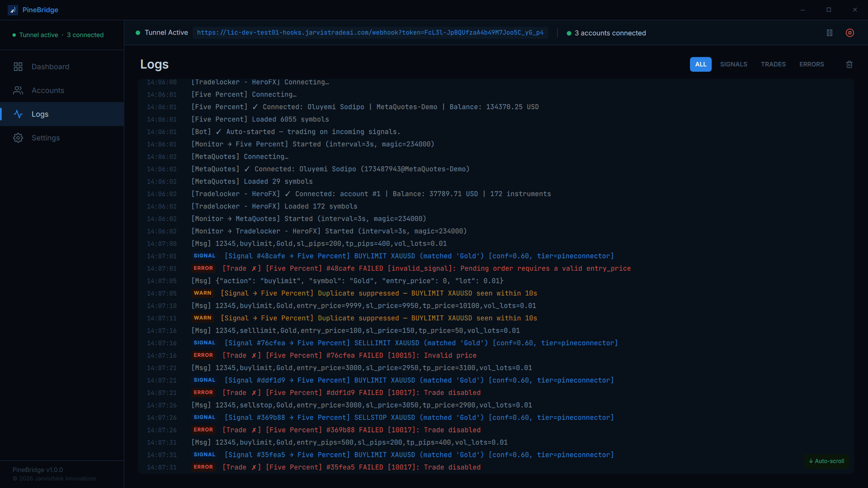The image size is (868, 488).
Task: Click the ERROR badge for #369b88 Trade disabled
Action: coord(203,430)
